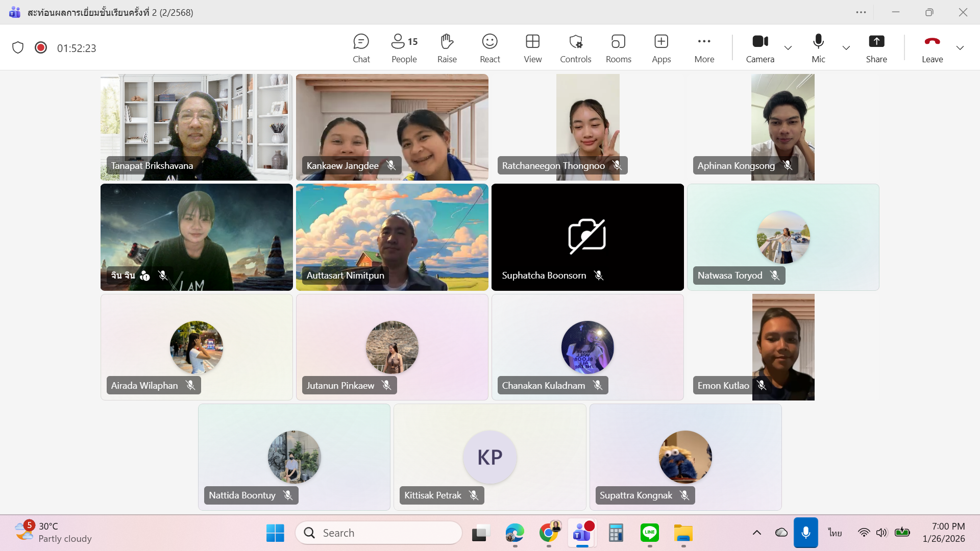The image size is (980, 551).
Task: Open LINE app from the taskbar
Action: pos(649,533)
